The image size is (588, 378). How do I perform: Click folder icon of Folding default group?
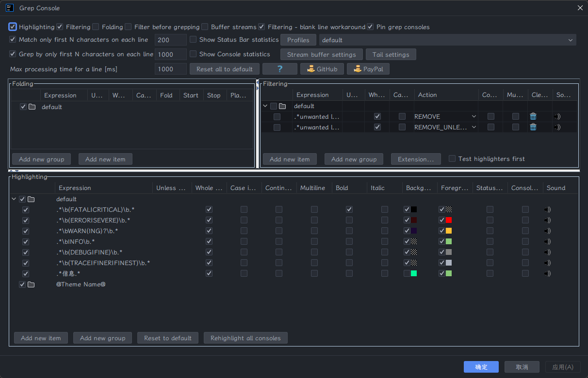[32, 107]
